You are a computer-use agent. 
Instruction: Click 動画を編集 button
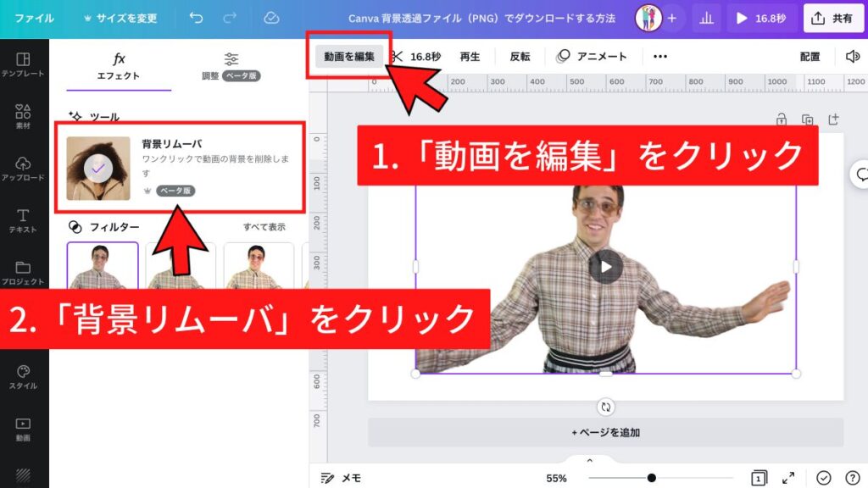pos(348,56)
